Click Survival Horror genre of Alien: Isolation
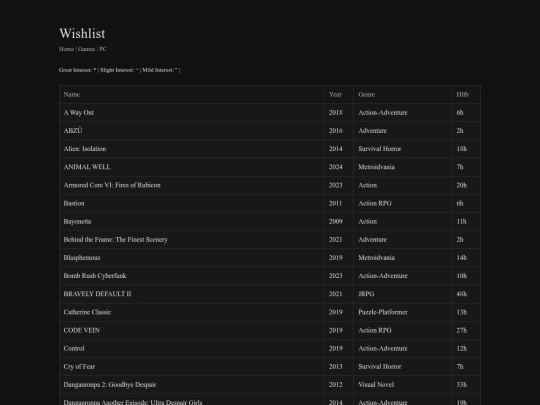Image resolution: width=540 pixels, height=405 pixels. click(x=380, y=149)
